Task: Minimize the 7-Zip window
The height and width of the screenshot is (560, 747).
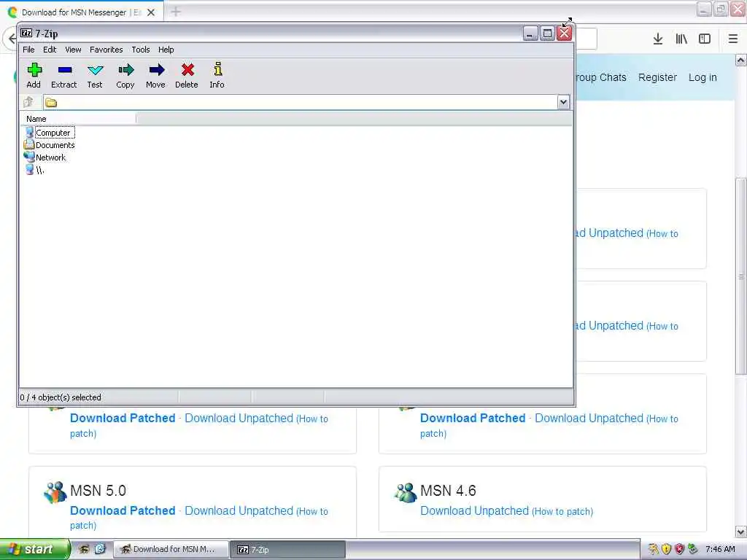Action: [x=530, y=34]
